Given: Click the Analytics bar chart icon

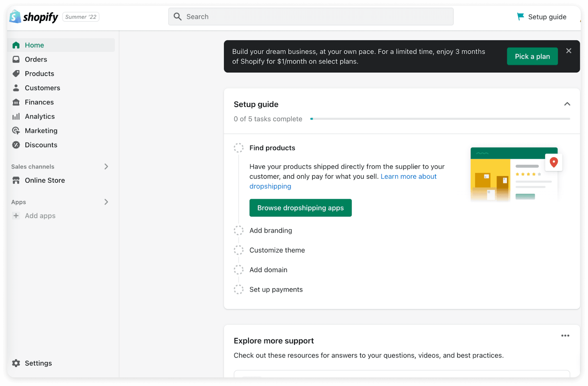Looking at the screenshot, I should (x=16, y=117).
